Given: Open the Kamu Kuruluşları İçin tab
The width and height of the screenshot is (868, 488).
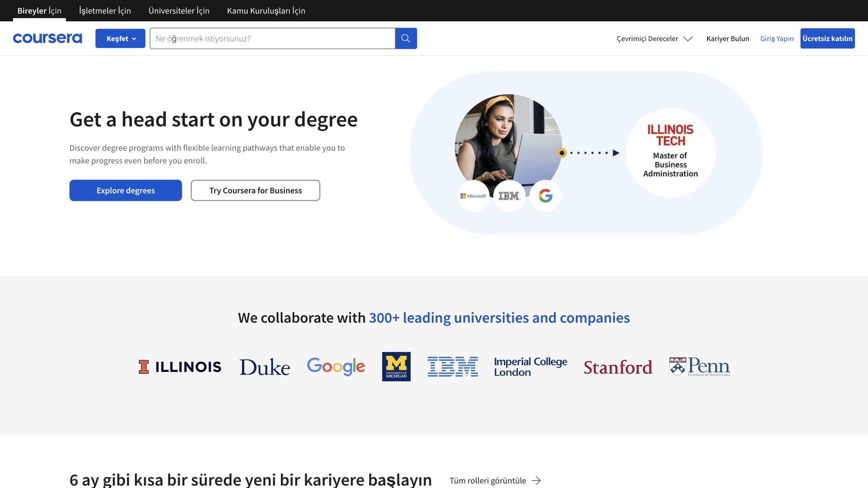Looking at the screenshot, I should (x=266, y=10).
